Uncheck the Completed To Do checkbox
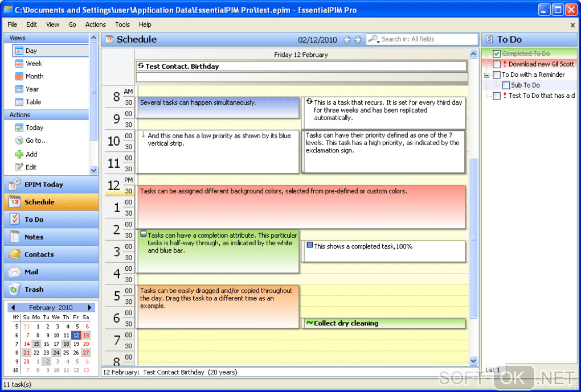Screen dimensions: 581x392 (497, 53)
